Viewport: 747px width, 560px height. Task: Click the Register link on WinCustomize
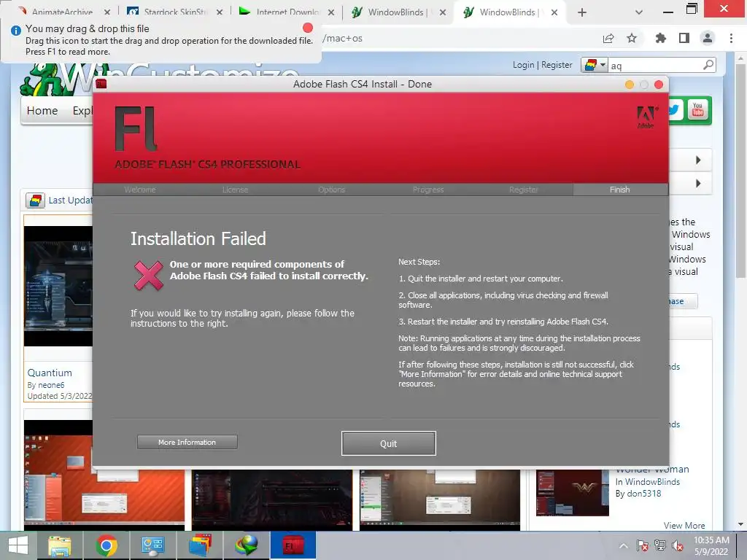557,65
